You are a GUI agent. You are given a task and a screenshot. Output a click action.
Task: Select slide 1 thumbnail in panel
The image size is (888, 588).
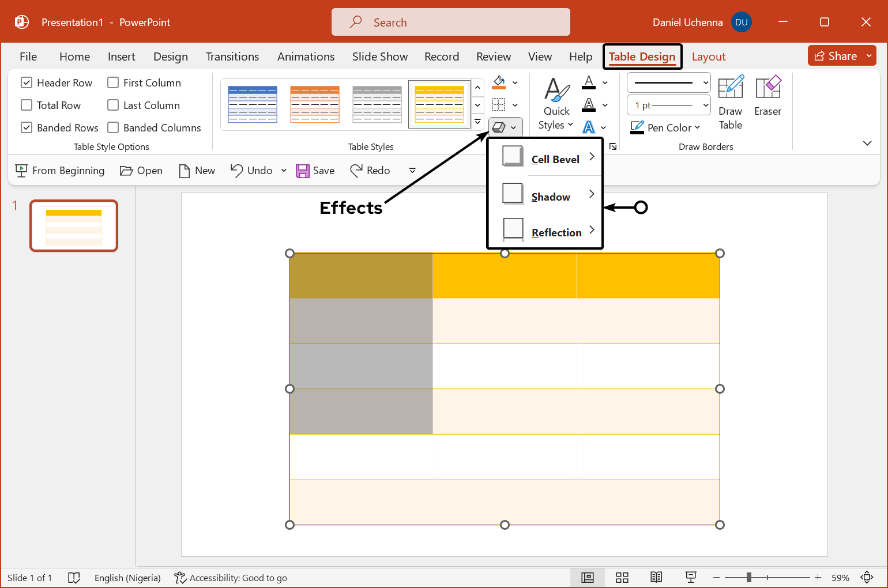[x=74, y=226]
